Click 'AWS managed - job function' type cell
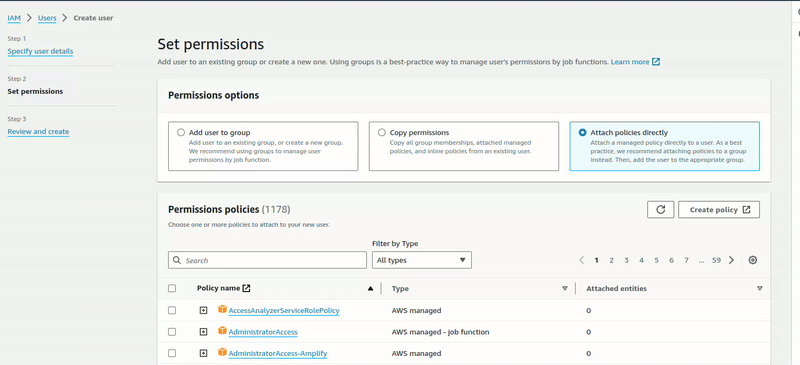Screen dimensions: 800x365 pyautogui.click(x=440, y=332)
